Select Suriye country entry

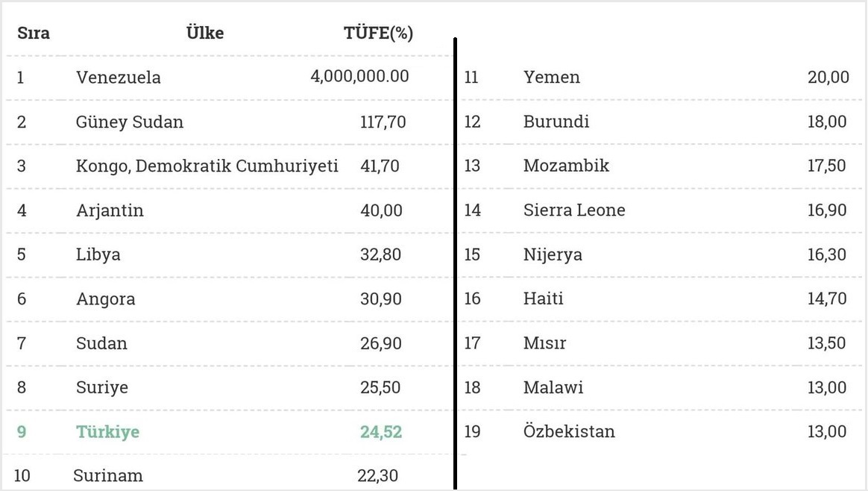[102, 387]
